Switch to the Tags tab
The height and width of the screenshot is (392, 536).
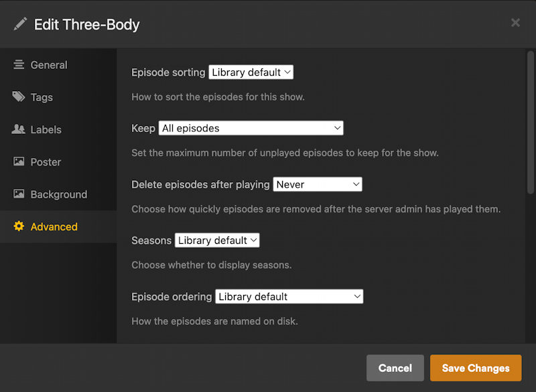point(58,97)
